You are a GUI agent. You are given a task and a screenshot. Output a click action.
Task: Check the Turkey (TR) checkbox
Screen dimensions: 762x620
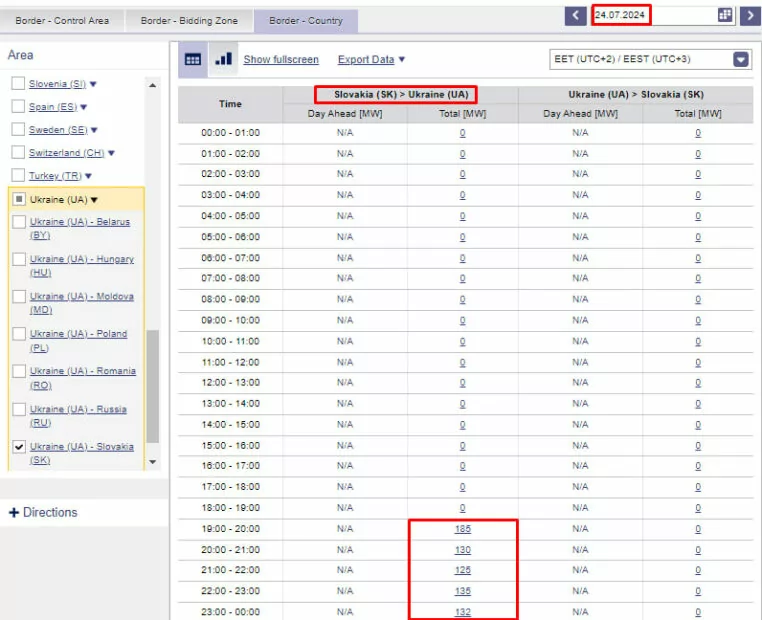[18, 175]
